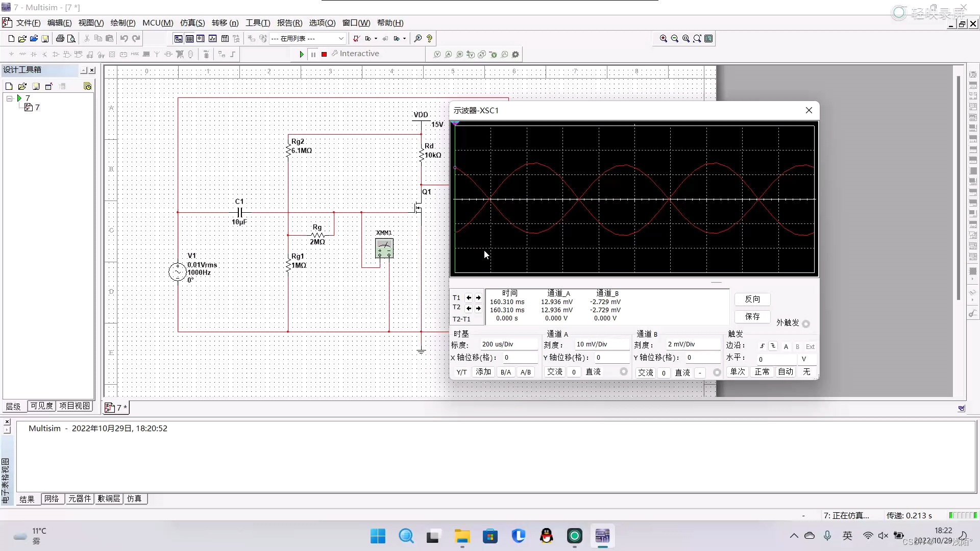Stop the simulation with the red square icon
The image size is (980, 551).
click(x=324, y=54)
